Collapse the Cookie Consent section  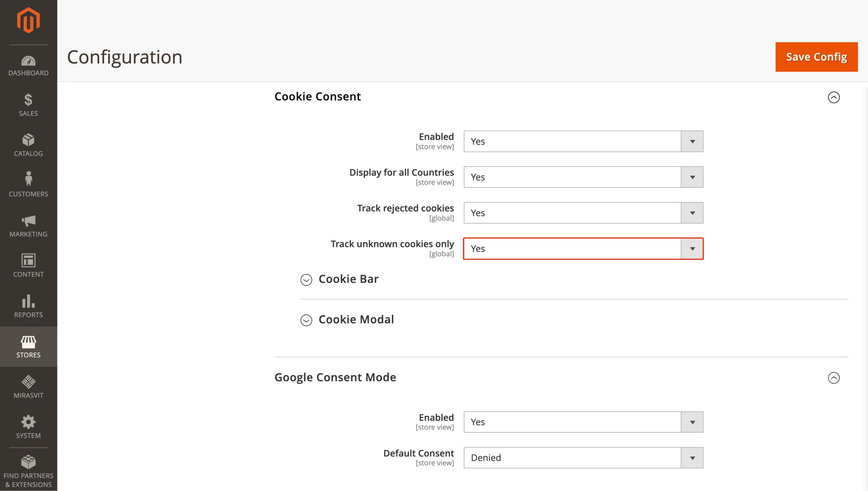[x=833, y=97]
